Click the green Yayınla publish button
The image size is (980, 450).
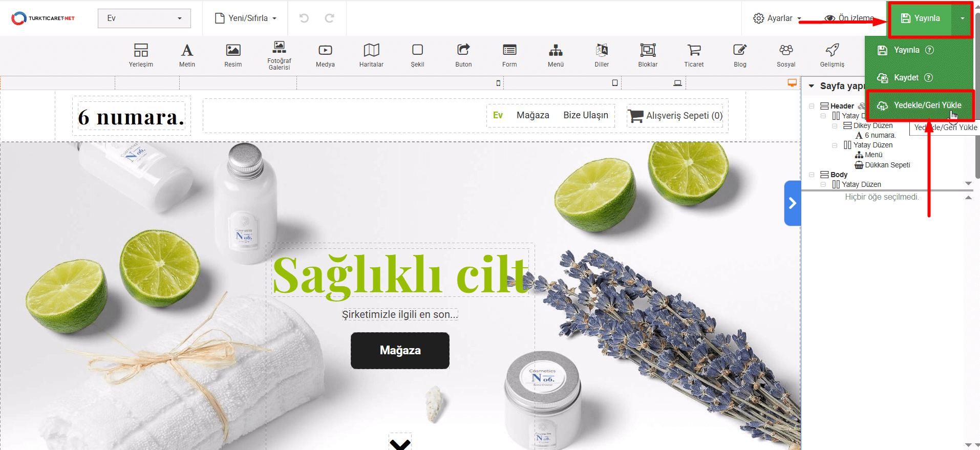point(920,18)
